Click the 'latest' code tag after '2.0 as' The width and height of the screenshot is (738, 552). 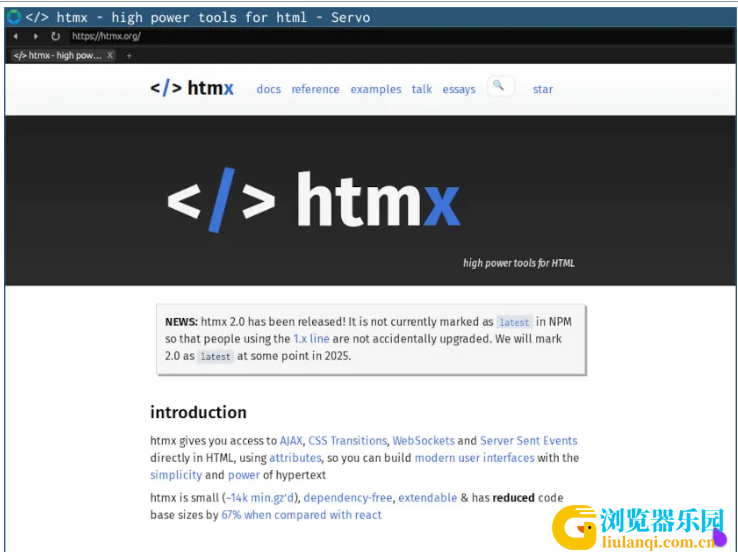tap(215, 357)
